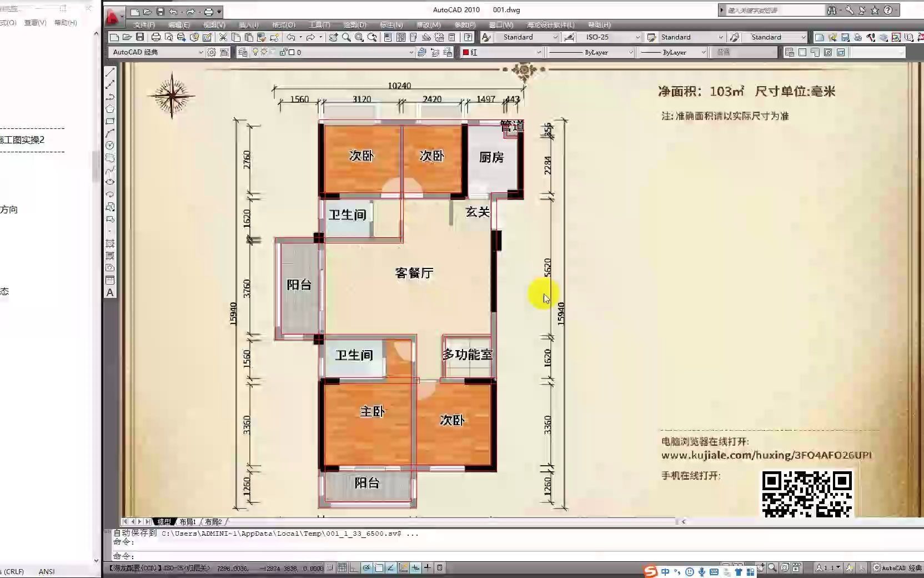Click the kujiale.com huxing link text
The image size is (924, 578).
765,455
